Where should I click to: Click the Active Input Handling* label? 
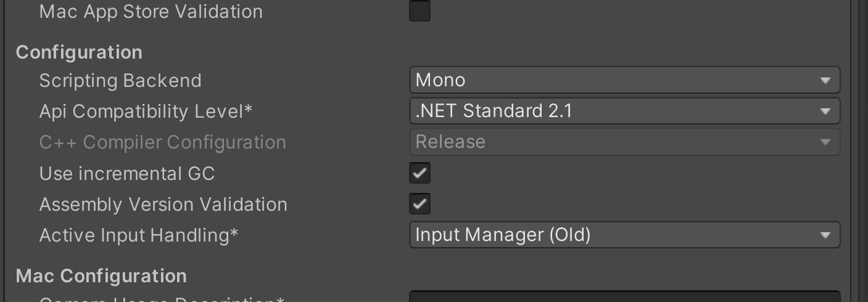point(139,235)
